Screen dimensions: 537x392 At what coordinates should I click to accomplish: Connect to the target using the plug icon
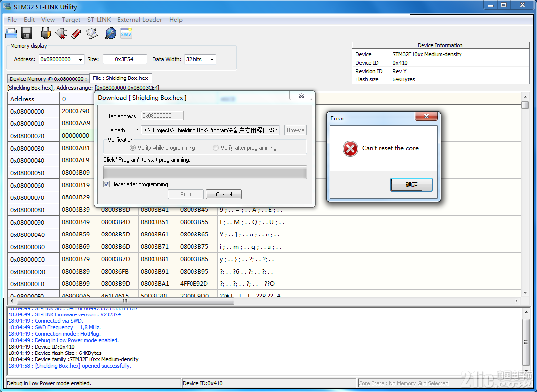coord(46,33)
